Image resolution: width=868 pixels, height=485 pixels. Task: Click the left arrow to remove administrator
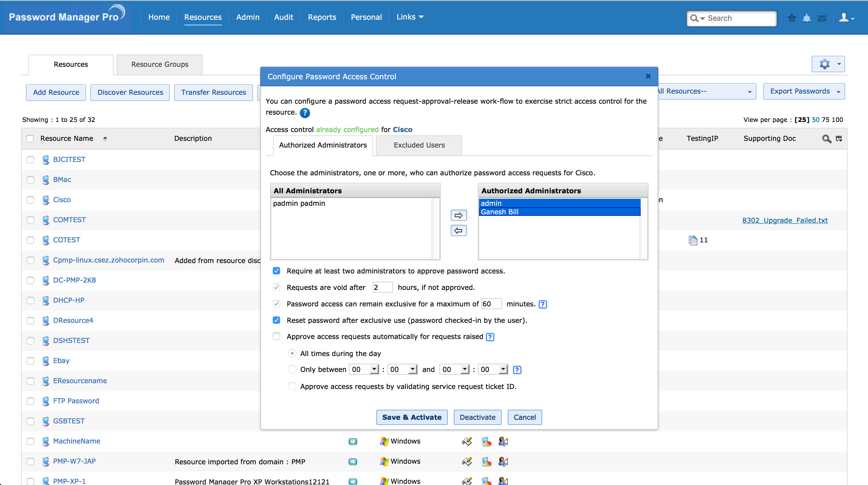tap(459, 230)
